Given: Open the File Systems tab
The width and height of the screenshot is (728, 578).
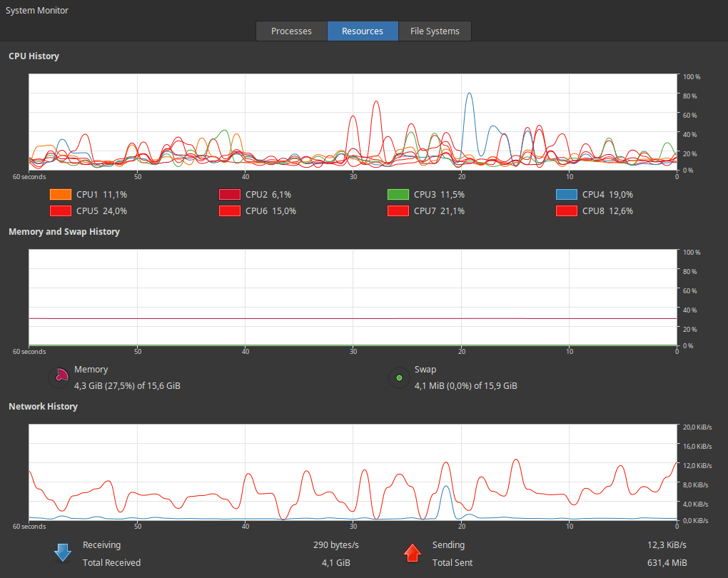Looking at the screenshot, I should point(434,31).
